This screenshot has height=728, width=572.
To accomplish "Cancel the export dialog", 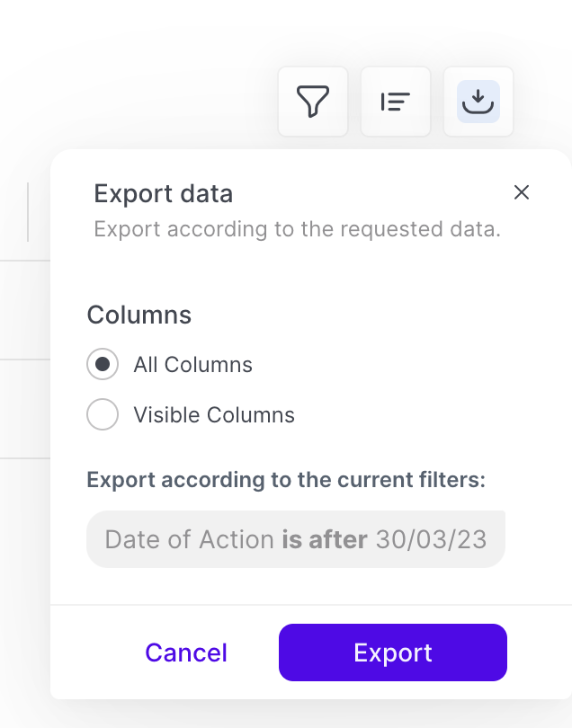I will (186, 653).
